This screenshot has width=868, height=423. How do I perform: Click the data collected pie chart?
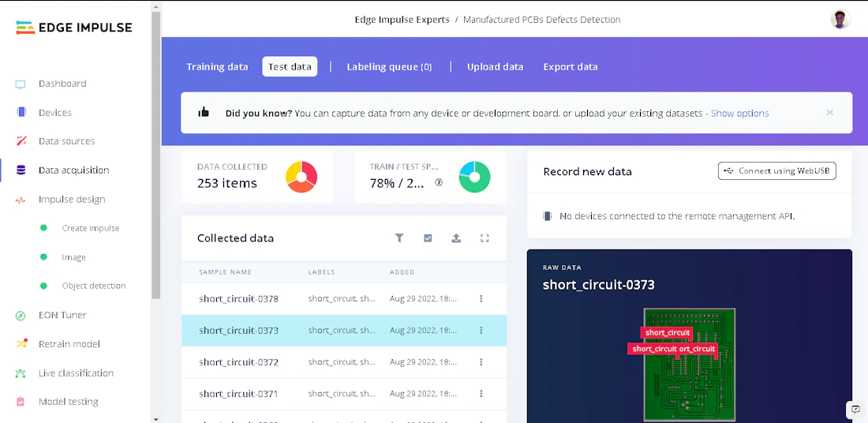point(301,178)
